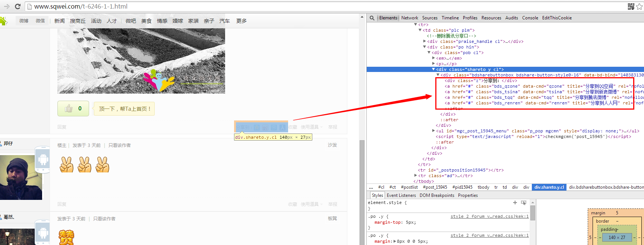This screenshot has height=245, width=644.
Task: Collapse the td class="plc plm" node
Action: click(x=420, y=30)
